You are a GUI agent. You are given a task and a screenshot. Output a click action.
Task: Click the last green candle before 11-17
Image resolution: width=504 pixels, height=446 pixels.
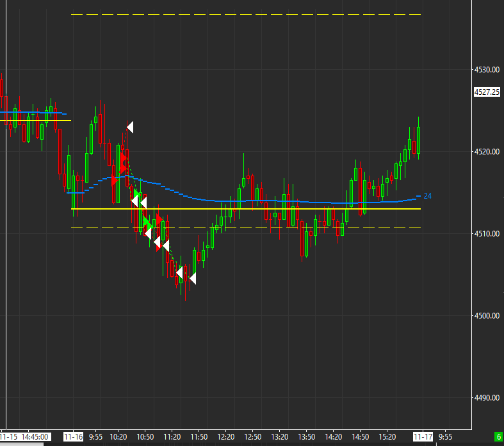[x=418, y=140]
